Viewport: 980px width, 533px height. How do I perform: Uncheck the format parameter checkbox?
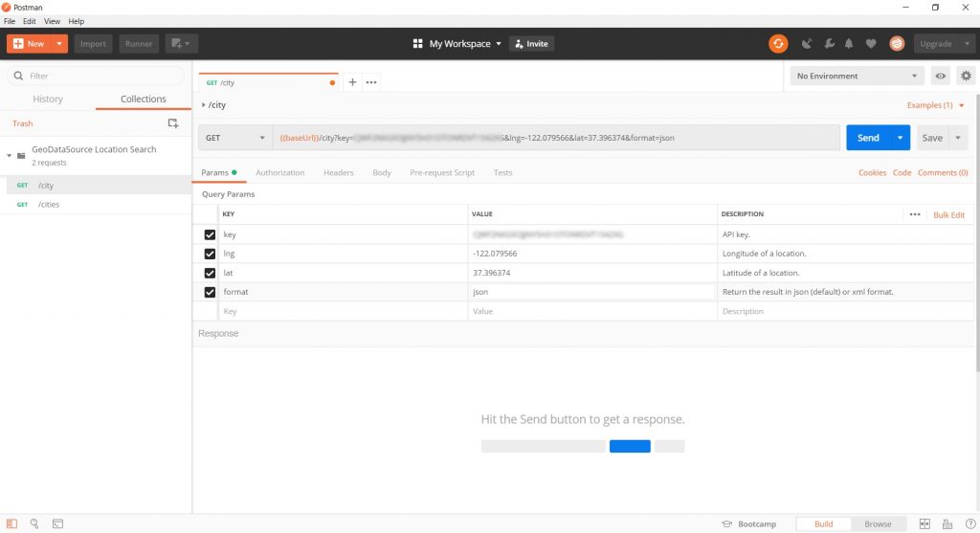tap(210, 292)
